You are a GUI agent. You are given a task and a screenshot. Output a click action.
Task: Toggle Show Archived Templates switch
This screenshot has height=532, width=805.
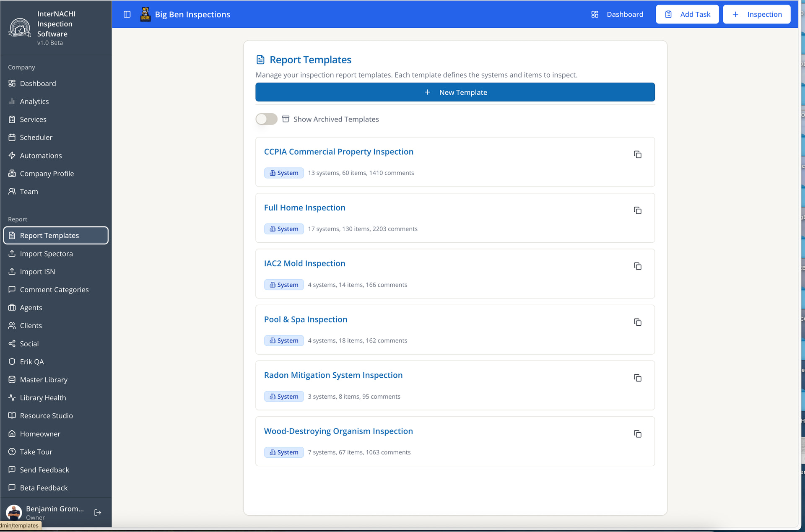pyautogui.click(x=266, y=119)
